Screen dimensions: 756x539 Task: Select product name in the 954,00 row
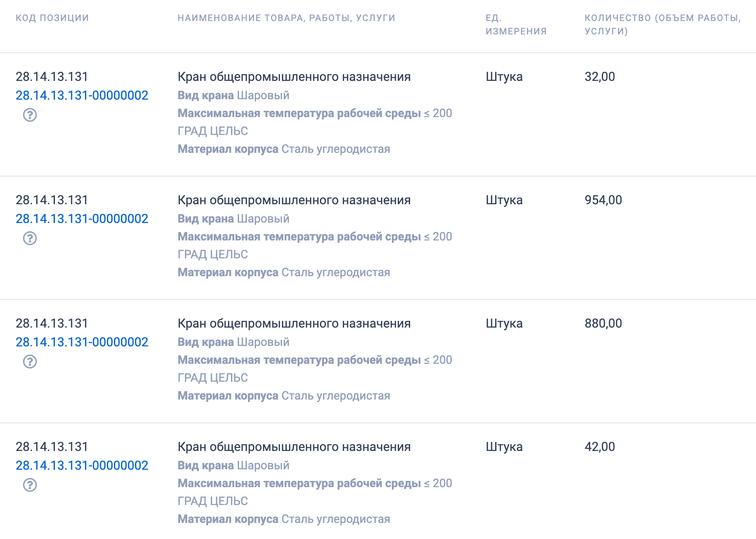(x=294, y=200)
